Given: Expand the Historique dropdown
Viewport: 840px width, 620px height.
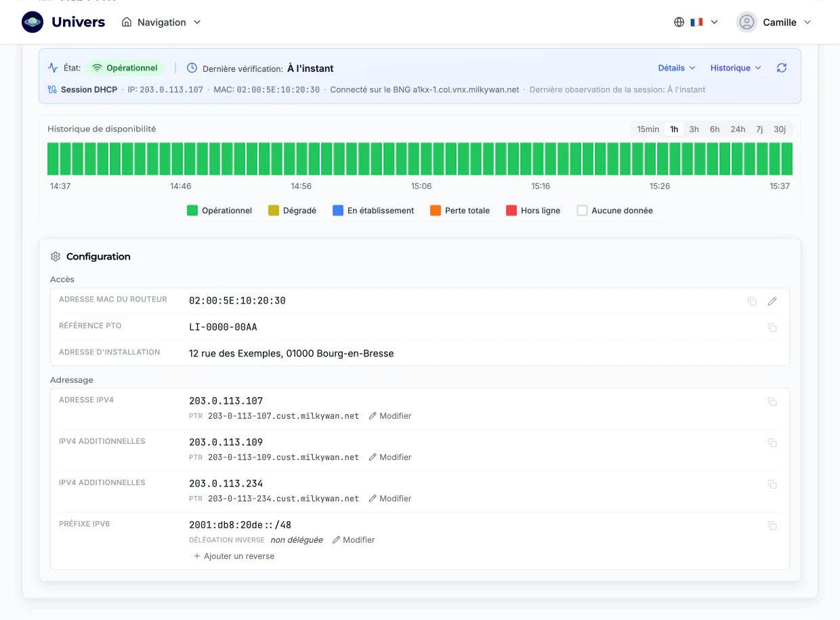Looking at the screenshot, I should click(736, 68).
